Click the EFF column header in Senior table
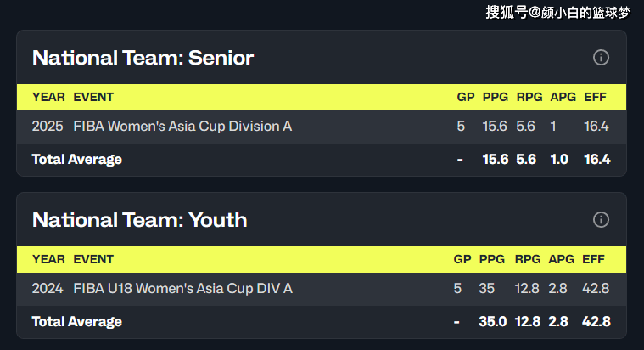The height and width of the screenshot is (350, 644). 596,97
